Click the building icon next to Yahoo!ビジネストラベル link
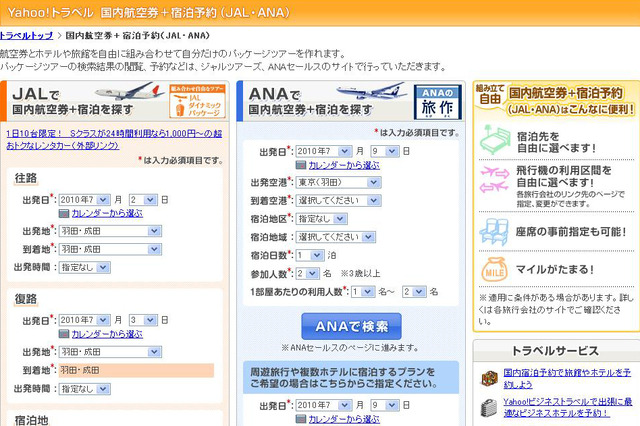 489,407
